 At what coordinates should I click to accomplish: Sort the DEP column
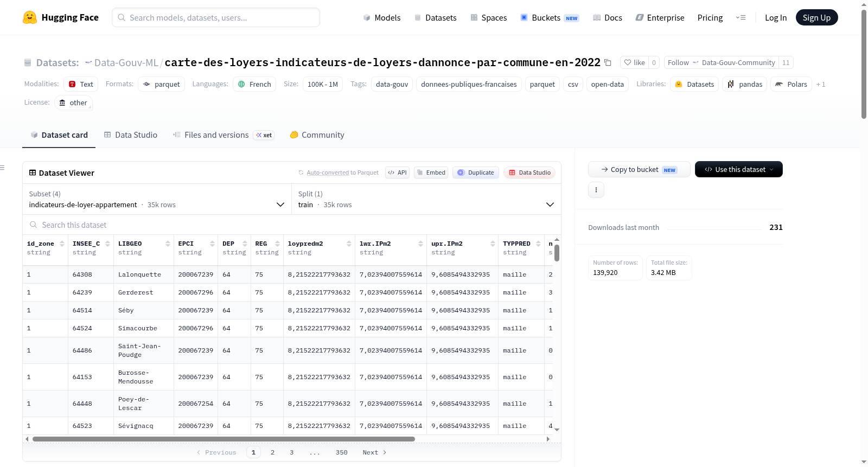pos(245,244)
